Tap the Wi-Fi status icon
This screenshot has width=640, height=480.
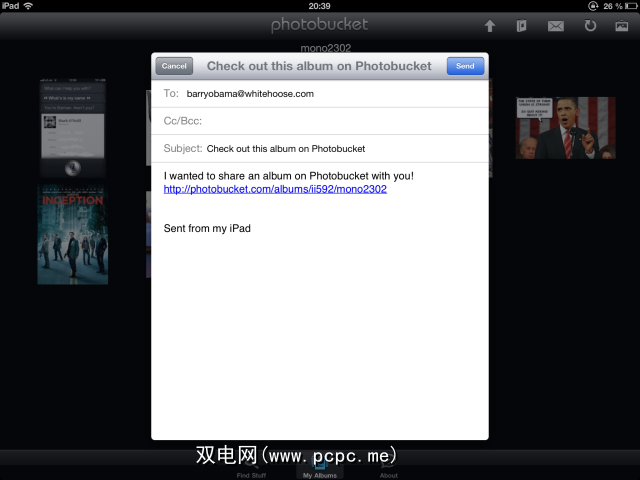point(28,6)
